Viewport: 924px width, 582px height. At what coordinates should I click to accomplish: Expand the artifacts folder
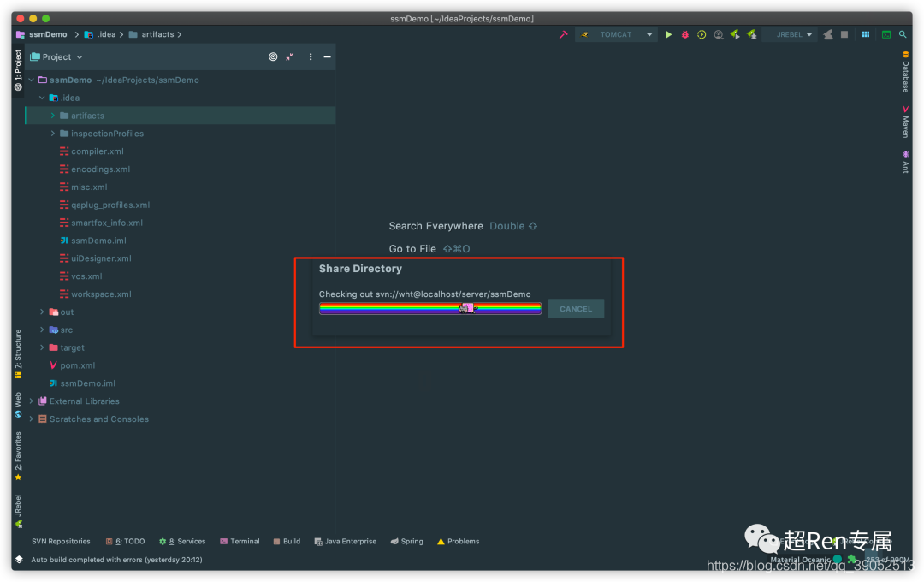click(53, 116)
